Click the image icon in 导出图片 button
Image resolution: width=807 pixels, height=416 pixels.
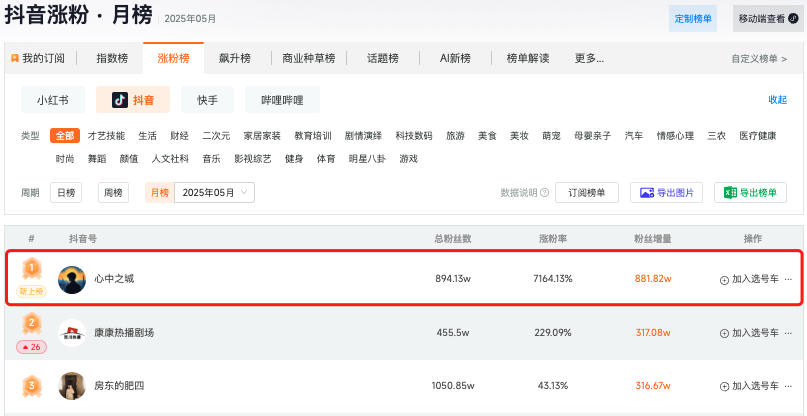pyautogui.click(x=647, y=193)
